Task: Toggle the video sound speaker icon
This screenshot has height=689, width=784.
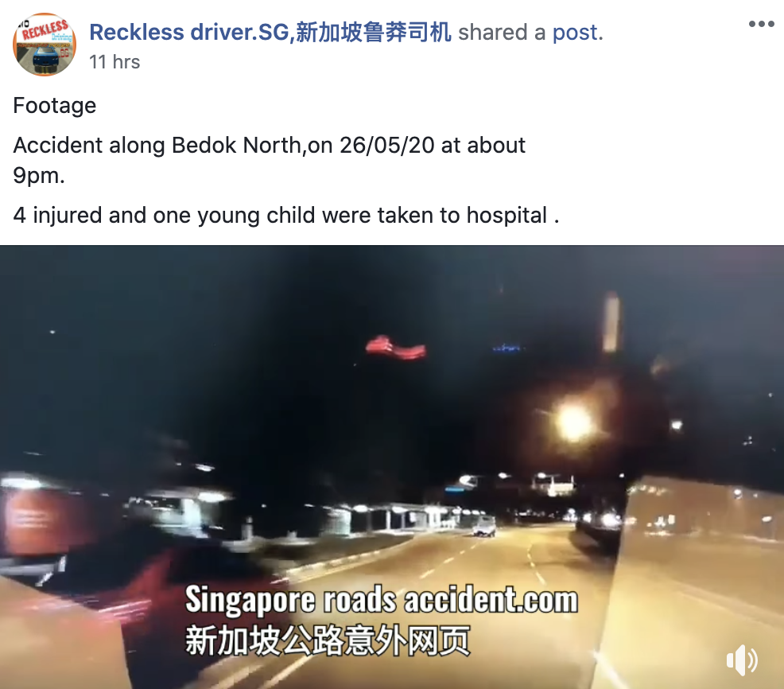Action: 742,660
